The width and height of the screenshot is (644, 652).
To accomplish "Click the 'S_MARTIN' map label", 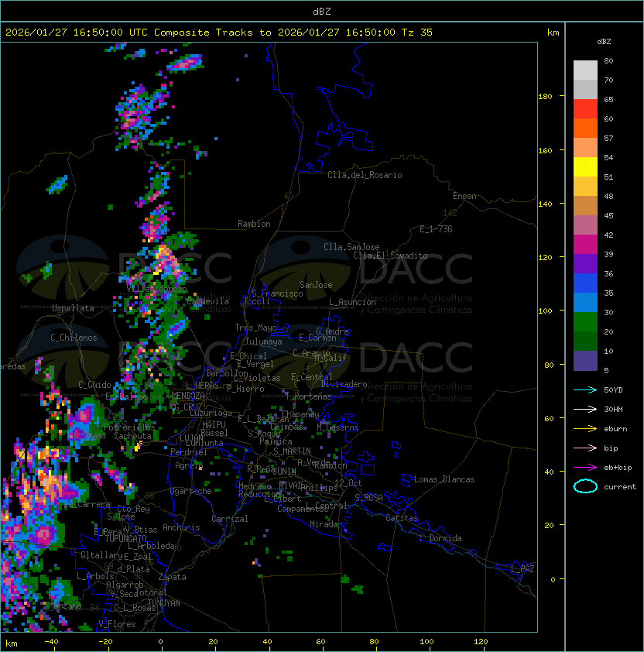I will pos(292,451).
